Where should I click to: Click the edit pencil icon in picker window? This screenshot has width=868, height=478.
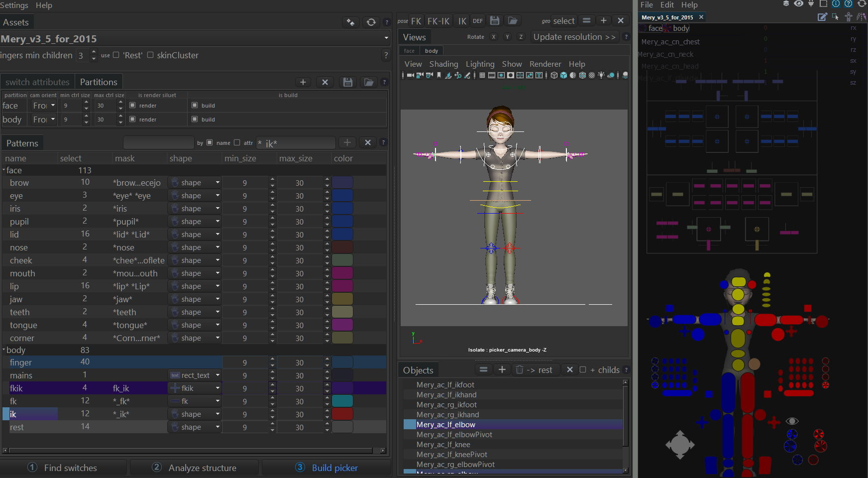tap(822, 17)
